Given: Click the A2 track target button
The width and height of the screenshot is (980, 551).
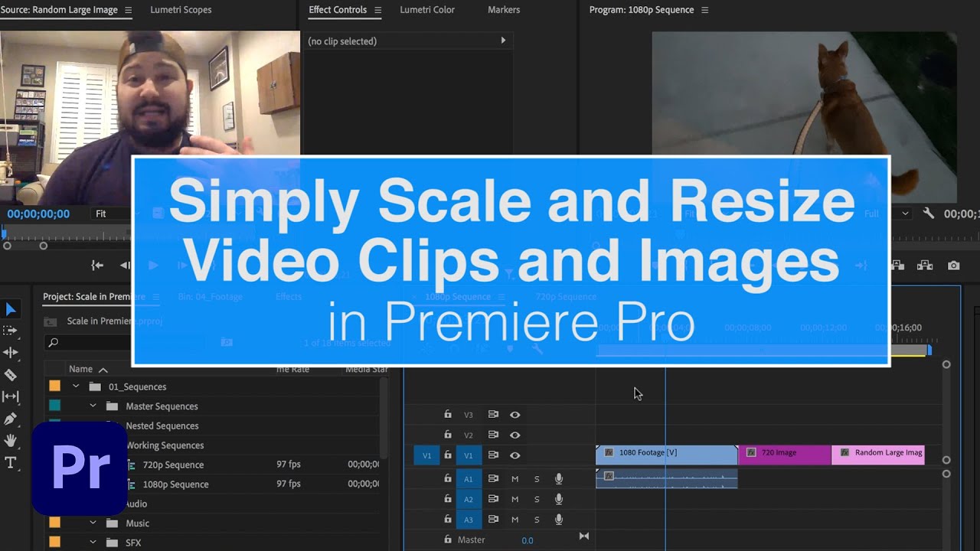Looking at the screenshot, I should pyautogui.click(x=469, y=500).
